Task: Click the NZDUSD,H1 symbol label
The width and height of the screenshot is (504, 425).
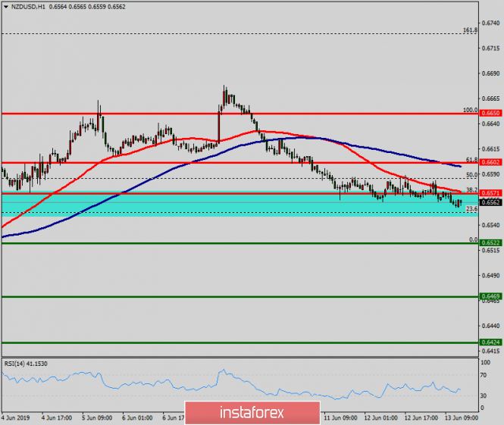Action: coord(29,6)
